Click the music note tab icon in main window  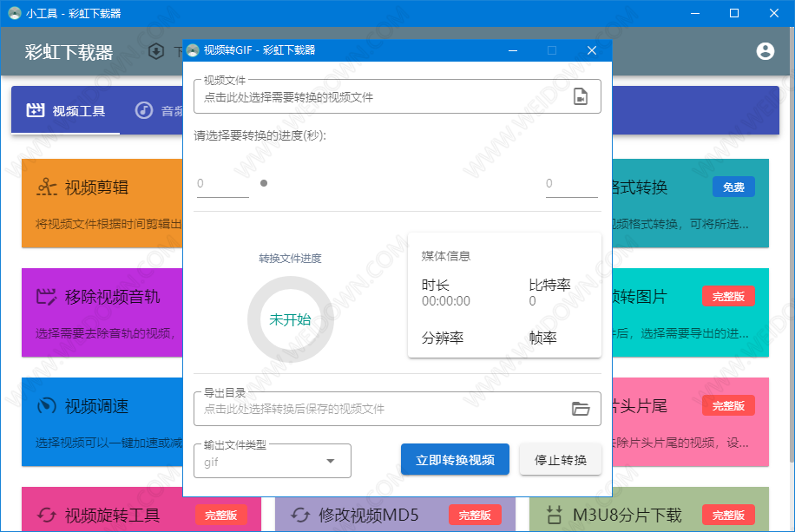pyautogui.click(x=144, y=110)
